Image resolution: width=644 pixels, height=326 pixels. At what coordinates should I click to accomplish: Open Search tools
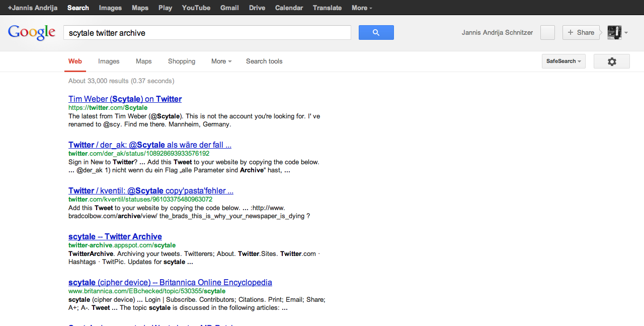tap(264, 61)
